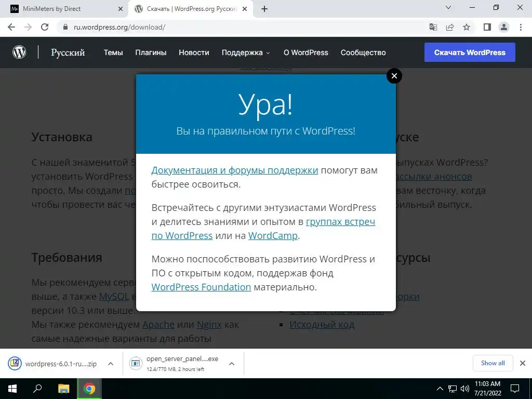Open a new tab with the plus icon
Image resolution: width=532 pixels, height=399 pixels.
click(x=264, y=9)
